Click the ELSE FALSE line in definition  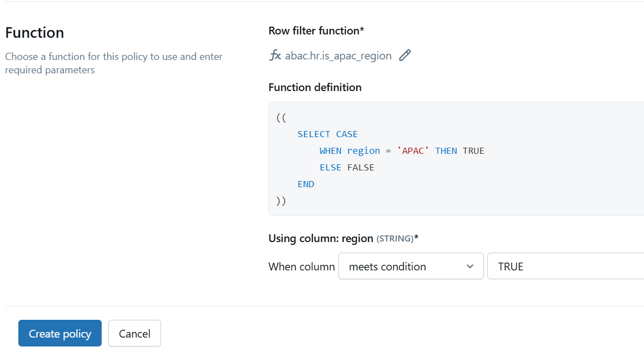coord(347,168)
